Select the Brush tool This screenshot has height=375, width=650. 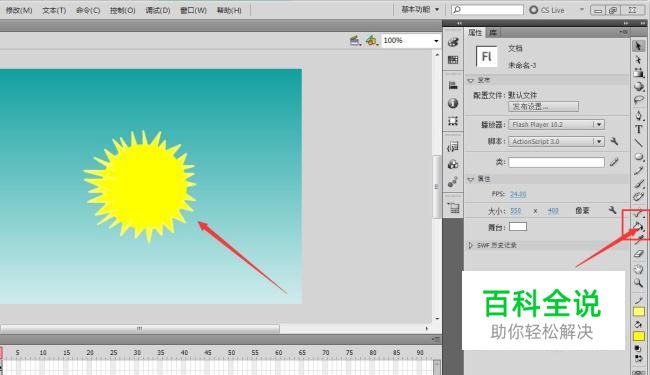point(638,184)
